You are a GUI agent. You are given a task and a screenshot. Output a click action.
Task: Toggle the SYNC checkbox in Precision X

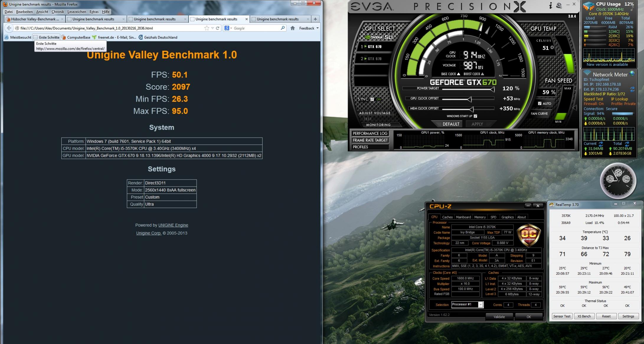pos(372,99)
